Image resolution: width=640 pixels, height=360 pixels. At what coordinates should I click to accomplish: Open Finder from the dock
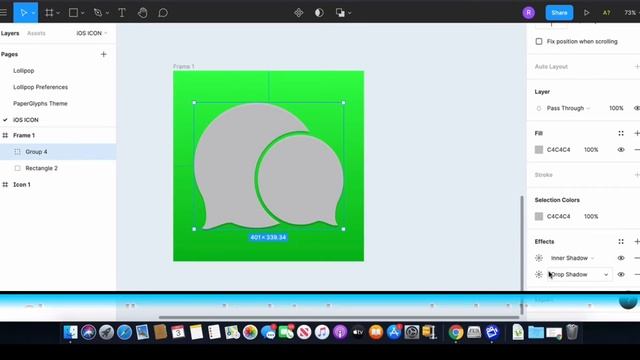[70, 332]
